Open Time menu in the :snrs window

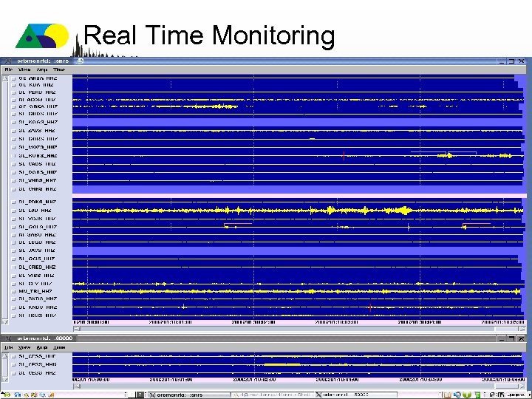tap(59, 69)
